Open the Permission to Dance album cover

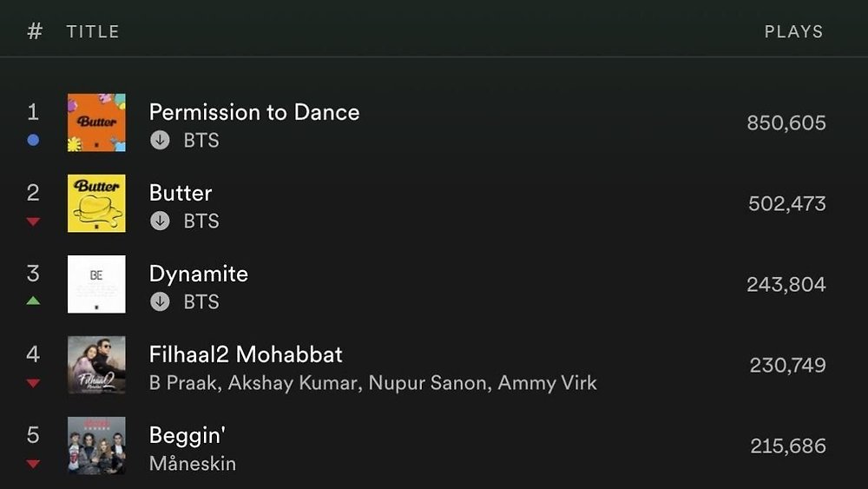coord(96,122)
